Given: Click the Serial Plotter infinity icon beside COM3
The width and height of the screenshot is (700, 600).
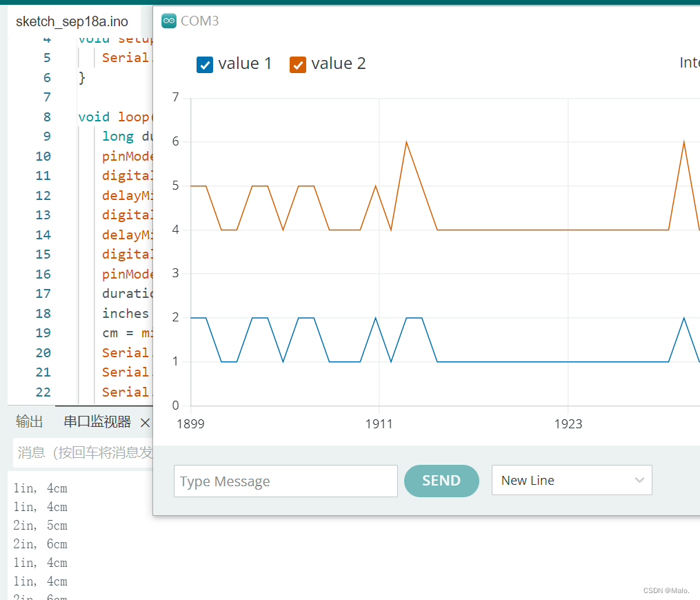Looking at the screenshot, I should 168,21.
